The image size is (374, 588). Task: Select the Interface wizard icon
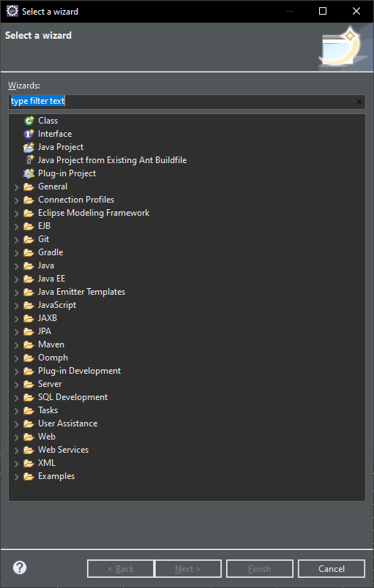[29, 134]
